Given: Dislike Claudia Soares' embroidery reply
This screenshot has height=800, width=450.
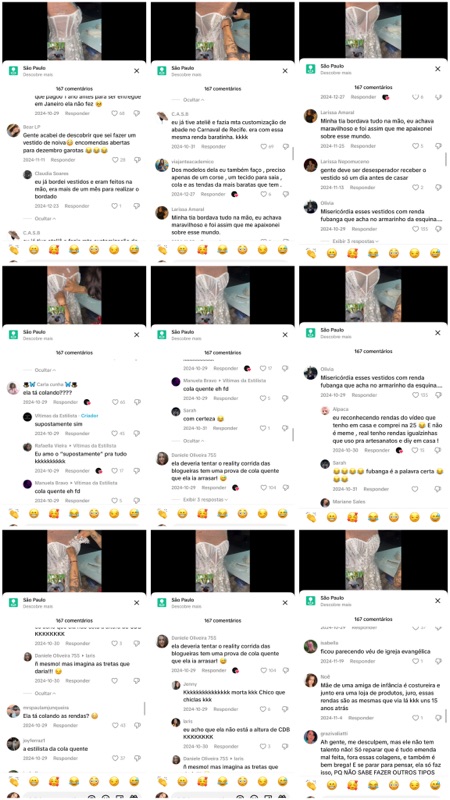Looking at the screenshot, I should click(136, 206).
